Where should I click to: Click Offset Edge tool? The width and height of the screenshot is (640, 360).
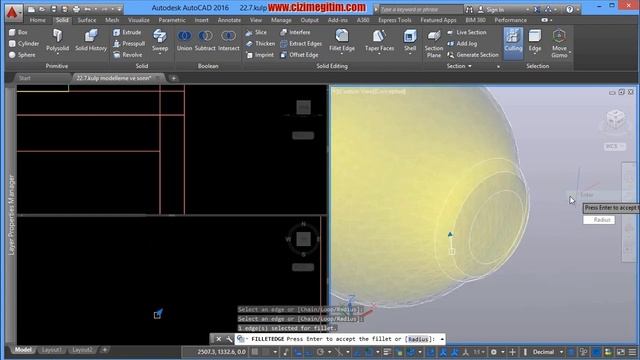(x=299, y=55)
